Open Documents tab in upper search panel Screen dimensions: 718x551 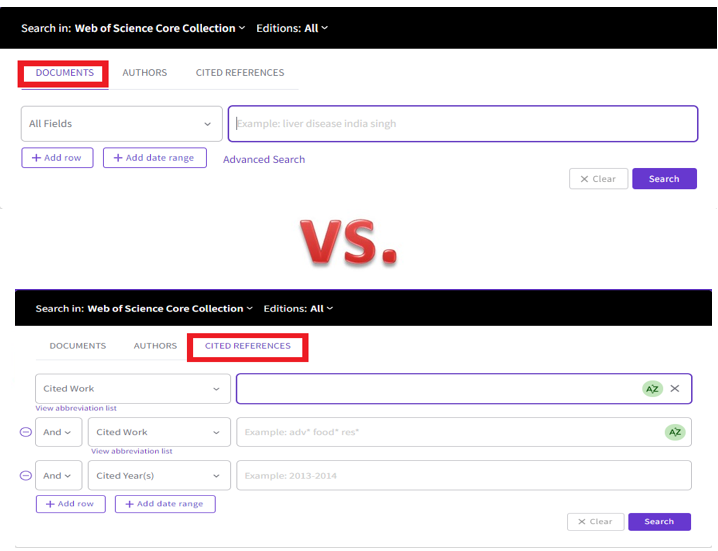[65, 73]
